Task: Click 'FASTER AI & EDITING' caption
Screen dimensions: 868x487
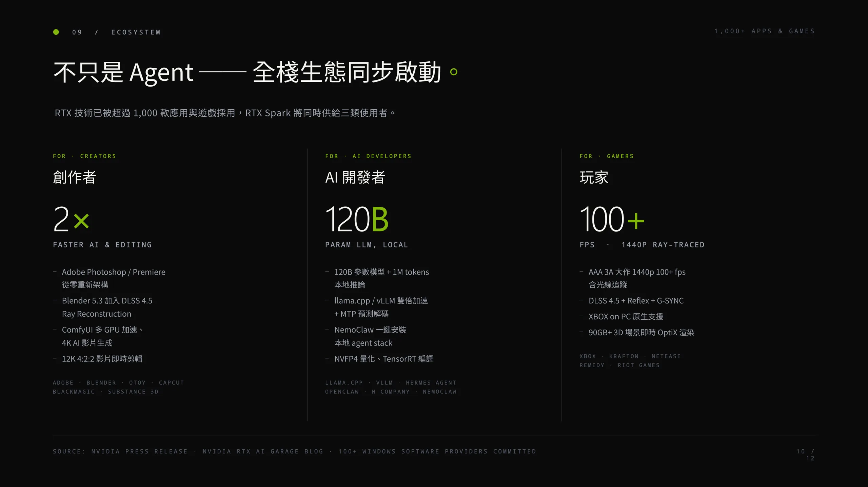Action: pos(102,245)
